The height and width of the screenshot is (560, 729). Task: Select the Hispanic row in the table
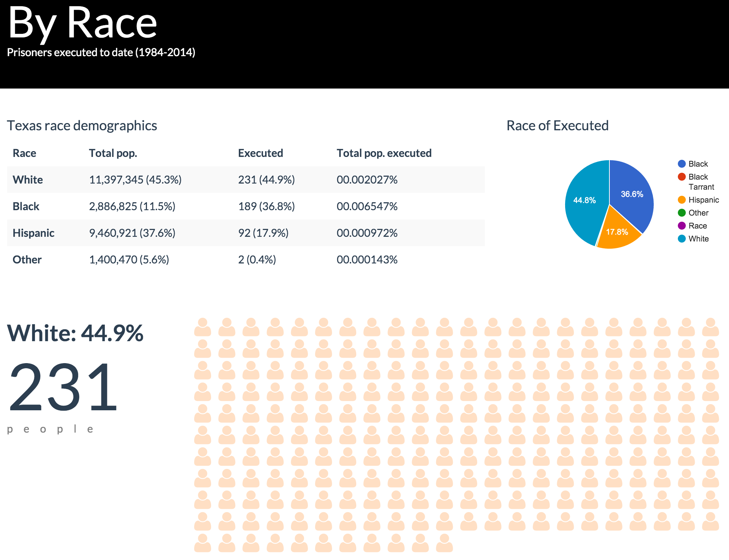(33, 233)
